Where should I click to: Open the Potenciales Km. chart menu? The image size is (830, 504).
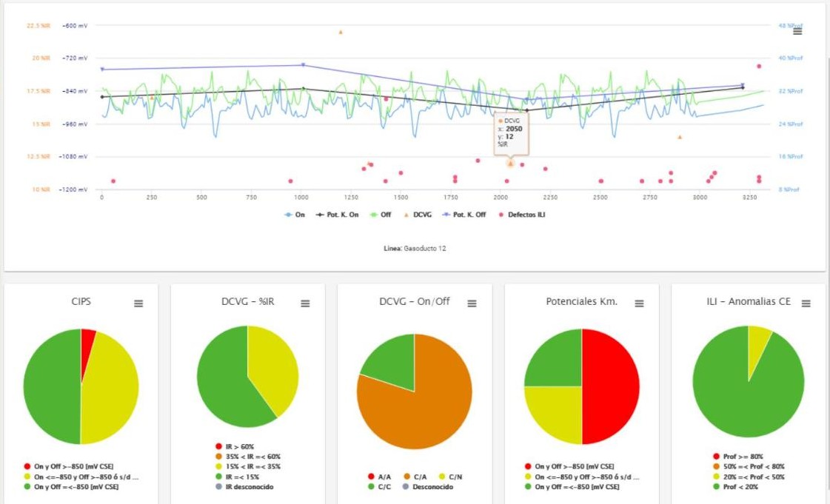(x=639, y=303)
